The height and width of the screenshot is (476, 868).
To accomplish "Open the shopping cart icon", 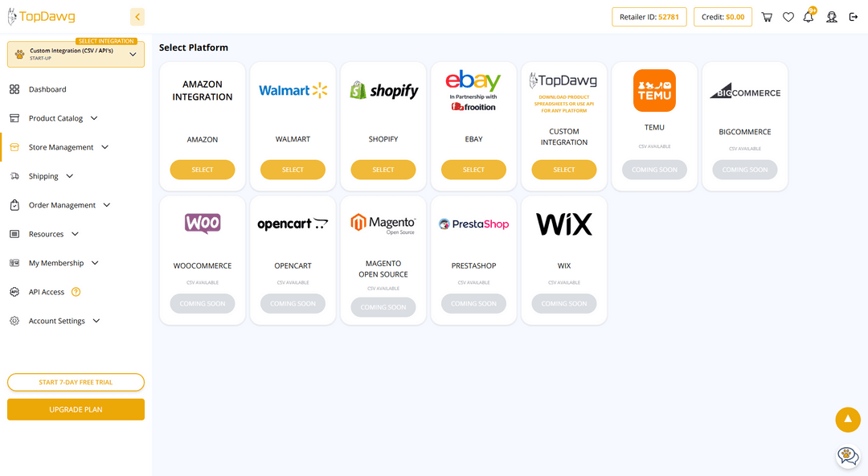I will (767, 17).
